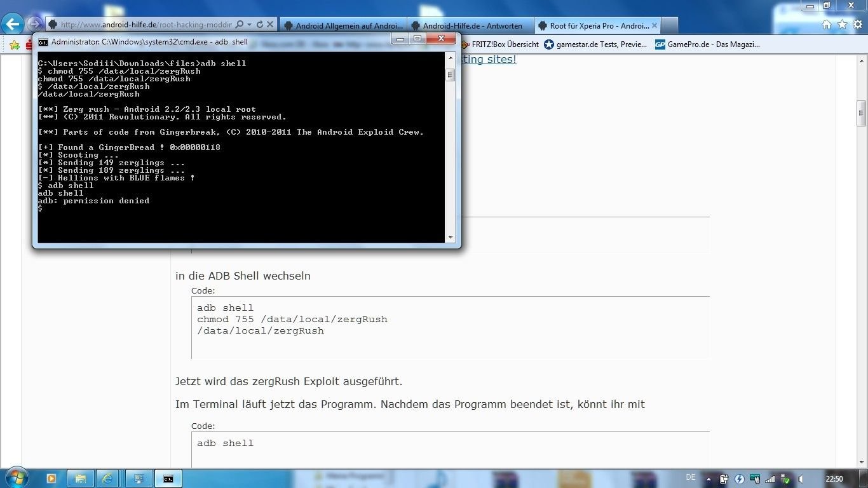Open the browser Home page icon

827,25
